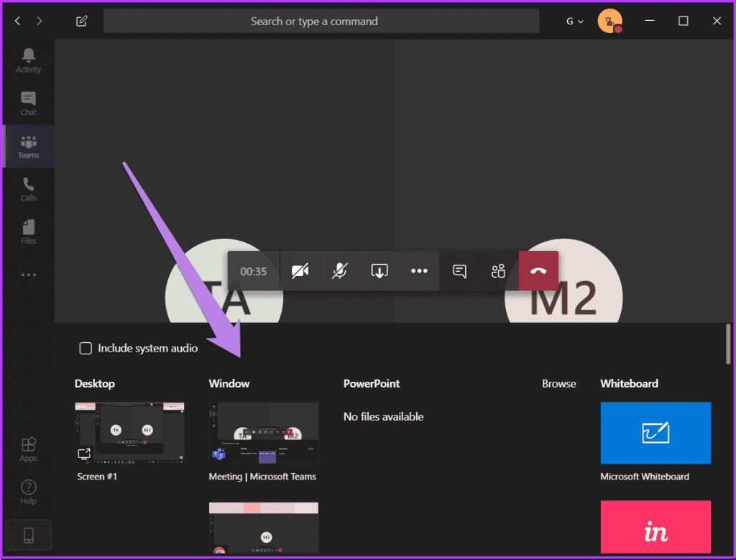Screen dimensions: 736x560
Task: Expand the G organization switcher
Action: (x=574, y=21)
